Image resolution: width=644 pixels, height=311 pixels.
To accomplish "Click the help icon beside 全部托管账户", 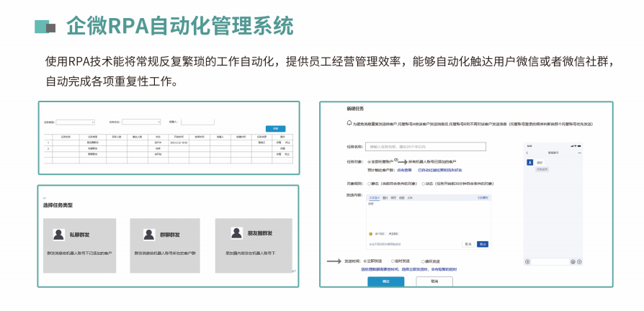I will pos(396,161).
